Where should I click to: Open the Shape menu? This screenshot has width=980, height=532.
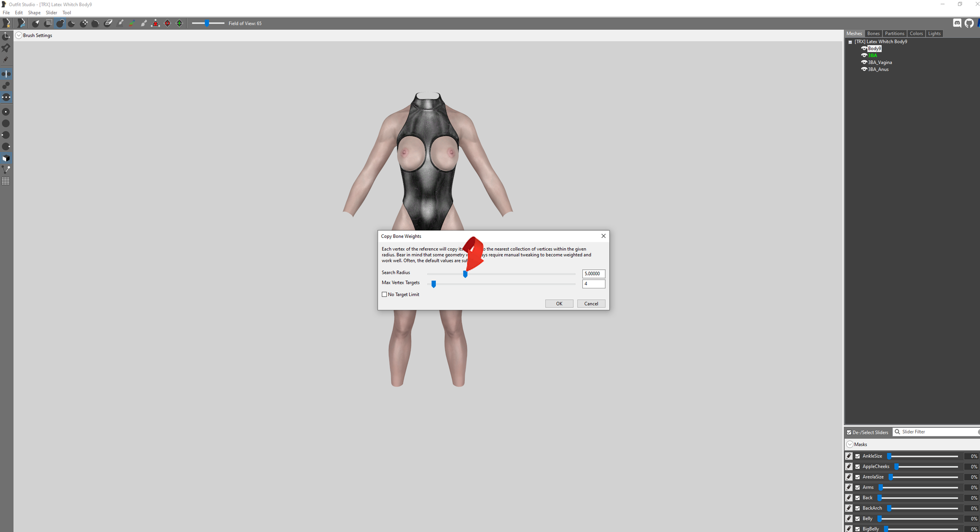(34, 13)
